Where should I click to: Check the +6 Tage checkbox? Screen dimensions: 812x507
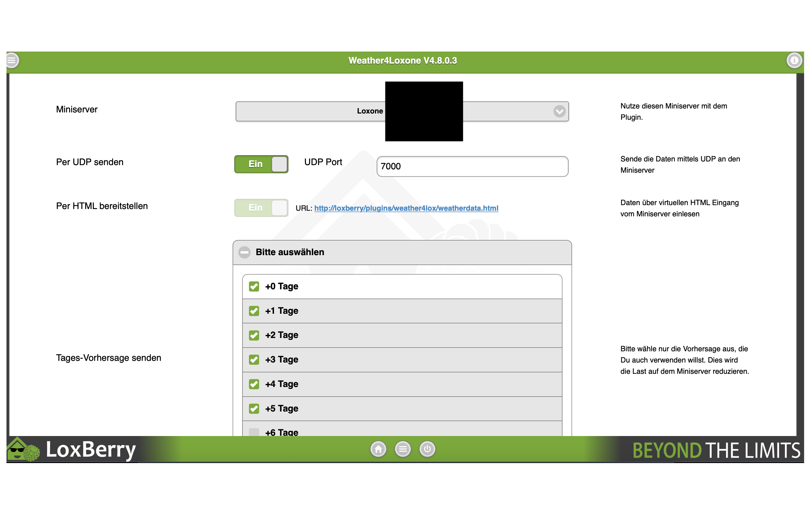(254, 432)
